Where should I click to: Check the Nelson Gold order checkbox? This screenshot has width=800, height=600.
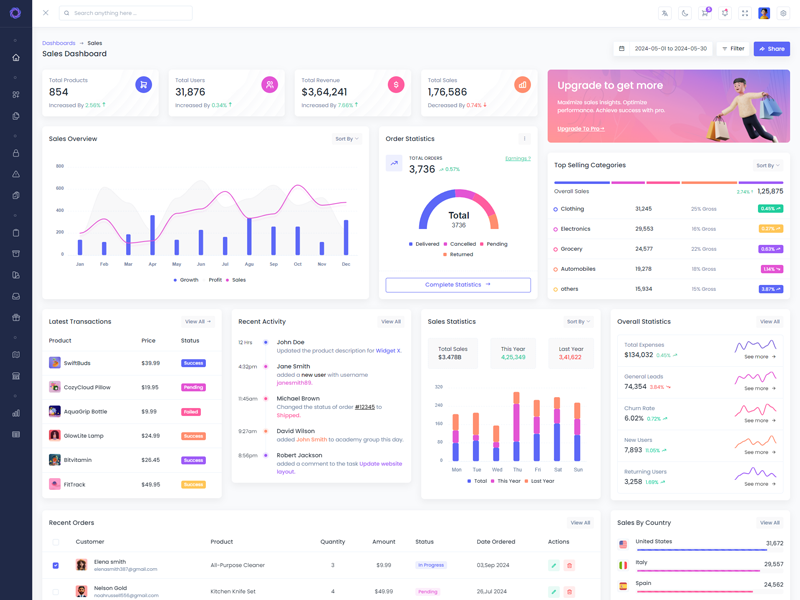coord(55,591)
